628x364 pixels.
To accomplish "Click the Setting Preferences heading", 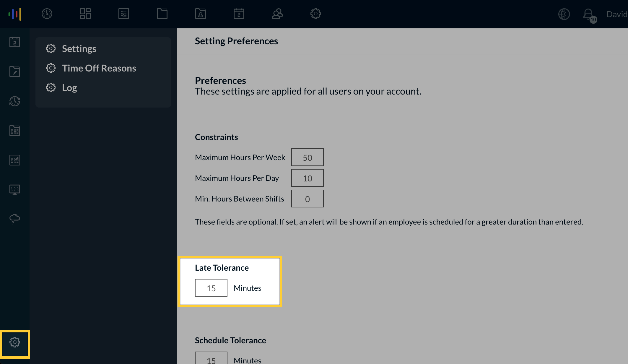I will (x=236, y=41).
